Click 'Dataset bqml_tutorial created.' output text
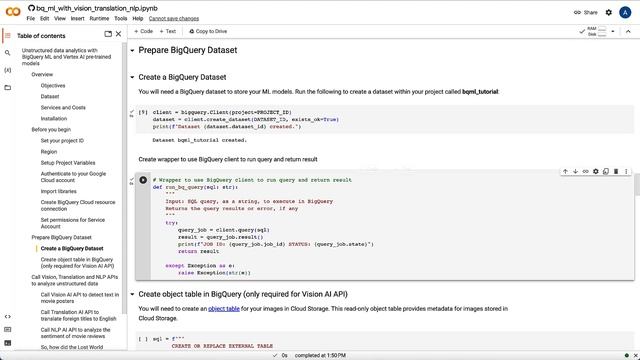 pyautogui.click(x=200, y=140)
